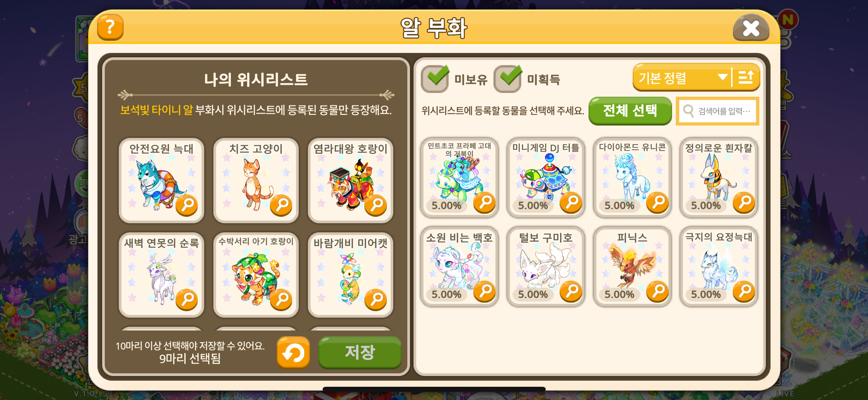Reset the wishlist with the orange undo icon
This screenshot has width=868, height=400.
pyautogui.click(x=293, y=353)
